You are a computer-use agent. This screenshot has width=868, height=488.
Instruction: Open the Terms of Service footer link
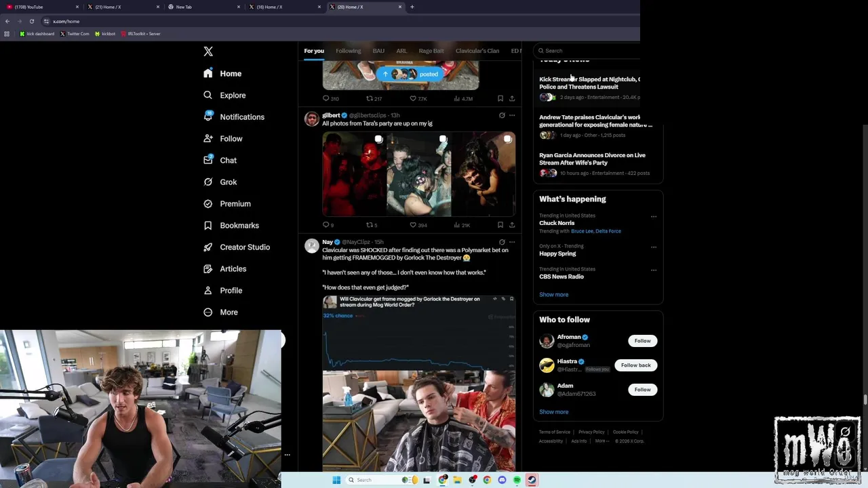554,432
